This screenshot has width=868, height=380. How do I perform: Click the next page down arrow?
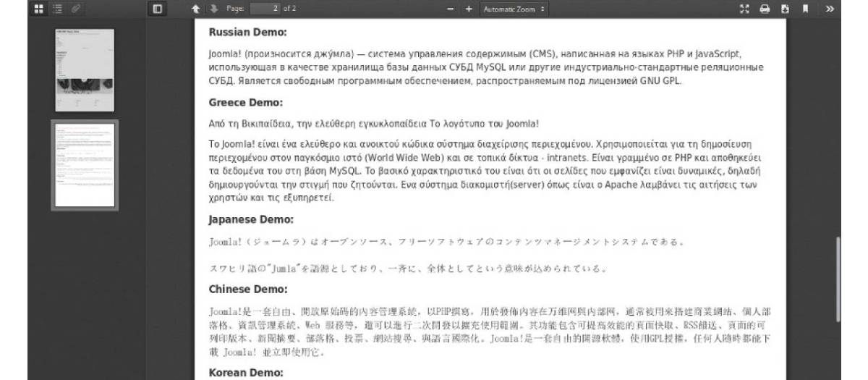(x=213, y=9)
